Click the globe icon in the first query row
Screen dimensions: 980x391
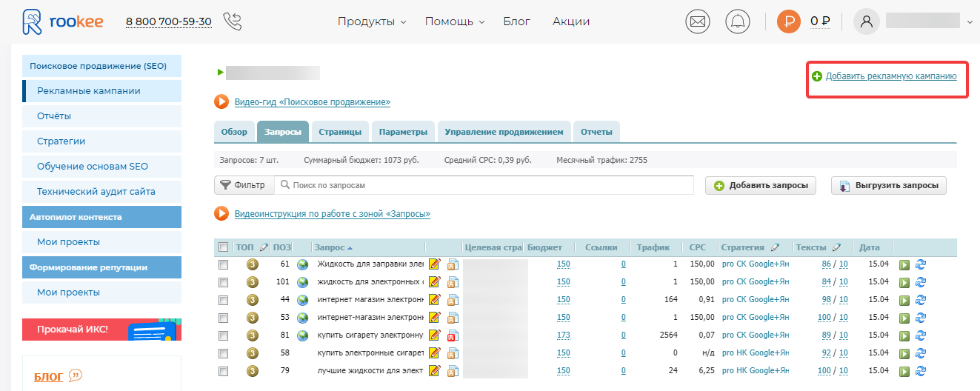click(302, 264)
